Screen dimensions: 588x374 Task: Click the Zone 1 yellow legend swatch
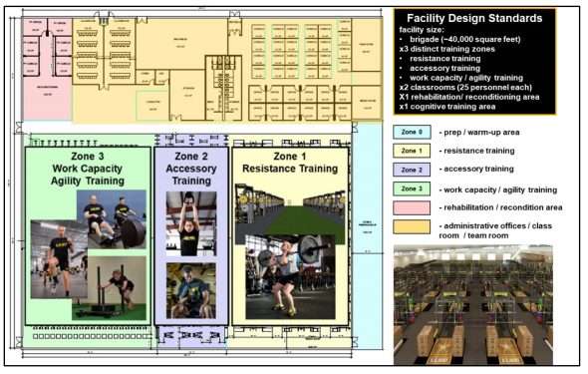click(x=412, y=151)
